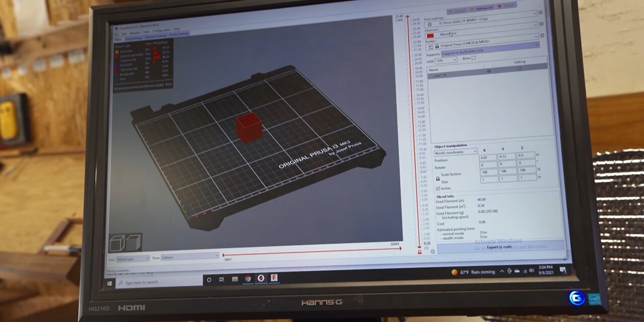Click the Position X input field
This screenshot has height=322, width=644.
pos(488,157)
